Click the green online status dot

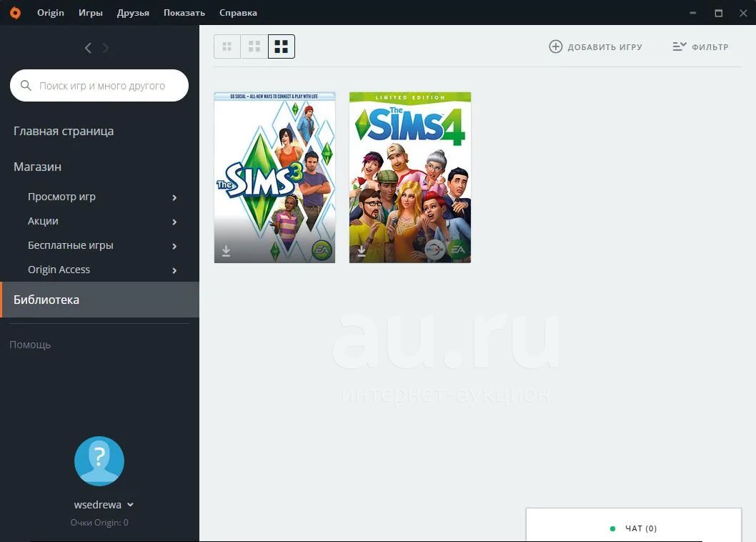click(612, 528)
